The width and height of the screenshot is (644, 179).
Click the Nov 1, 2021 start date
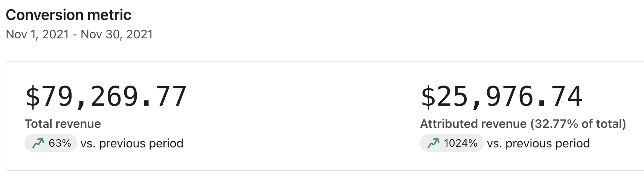click(x=37, y=34)
